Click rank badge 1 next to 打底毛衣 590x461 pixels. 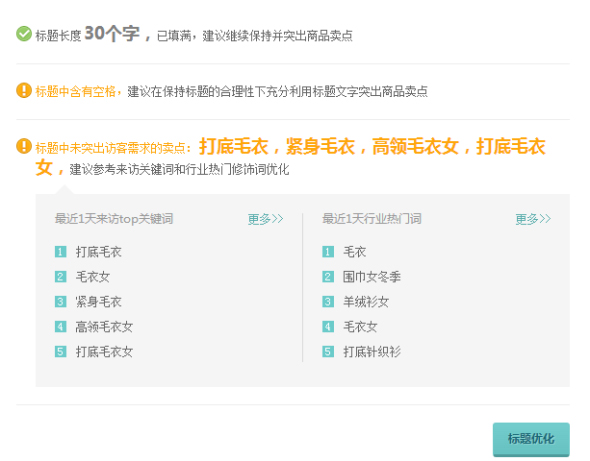(61, 252)
